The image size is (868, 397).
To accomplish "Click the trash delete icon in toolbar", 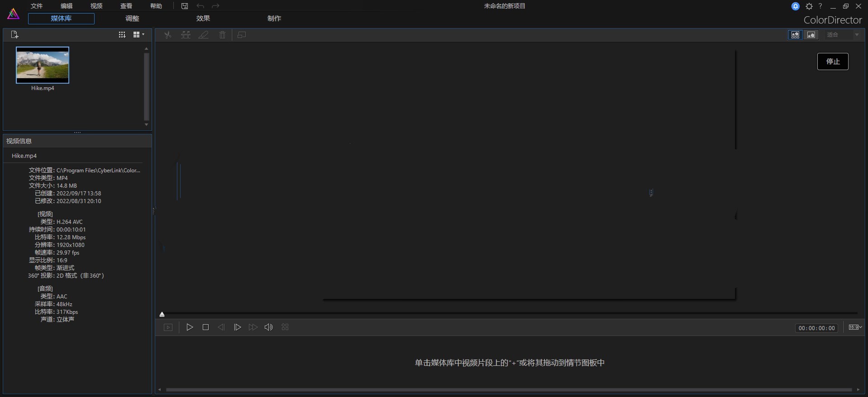I will pos(222,35).
